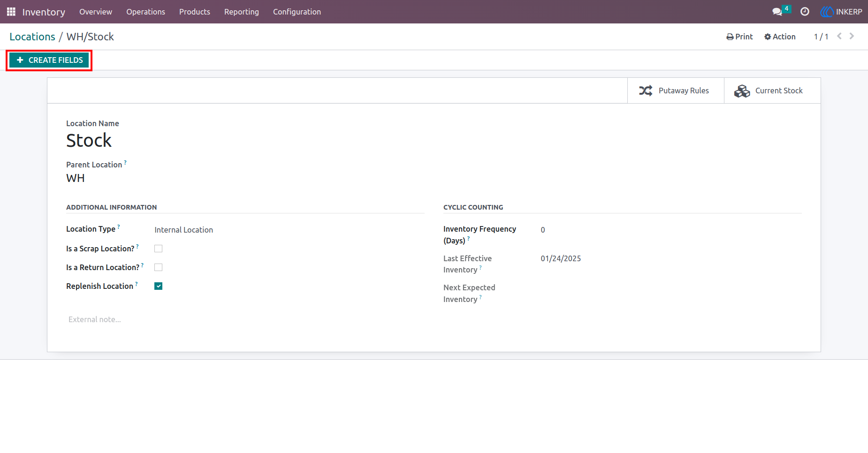This screenshot has height=453, width=868.
Task: Click the Location Name value Stock
Action: 89,140
